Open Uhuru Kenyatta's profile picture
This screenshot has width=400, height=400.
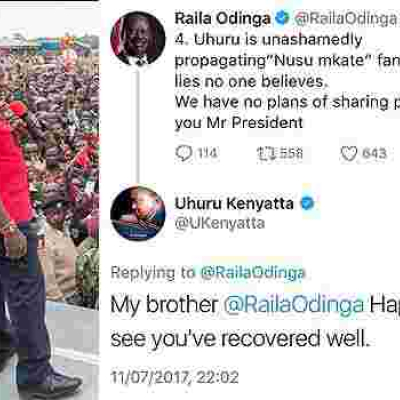point(138,213)
